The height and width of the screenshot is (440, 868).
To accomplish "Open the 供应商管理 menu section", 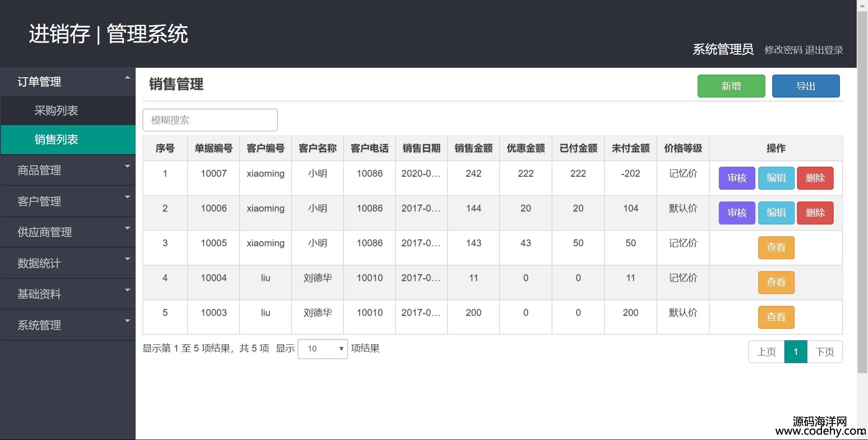I will click(x=68, y=232).
